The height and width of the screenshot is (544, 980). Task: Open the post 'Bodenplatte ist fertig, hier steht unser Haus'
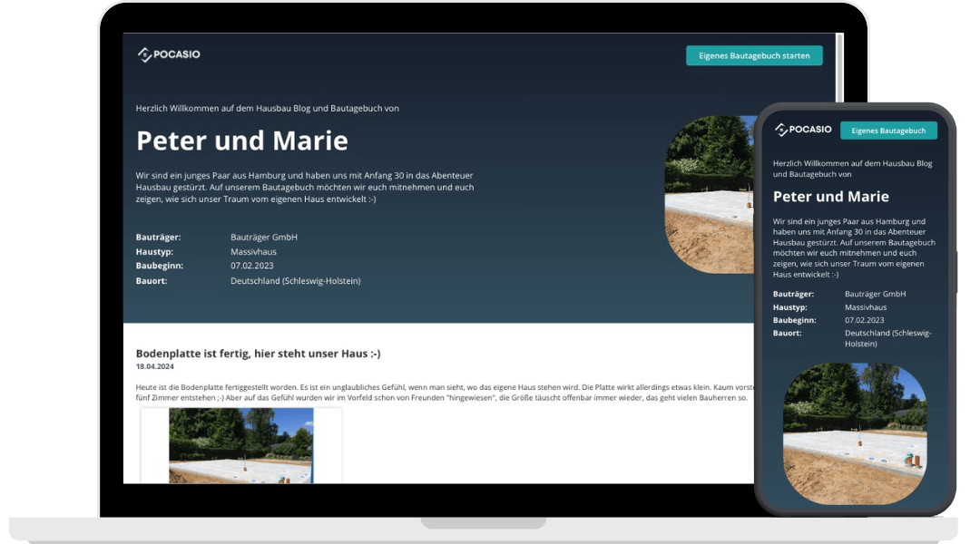coord(258,354)
